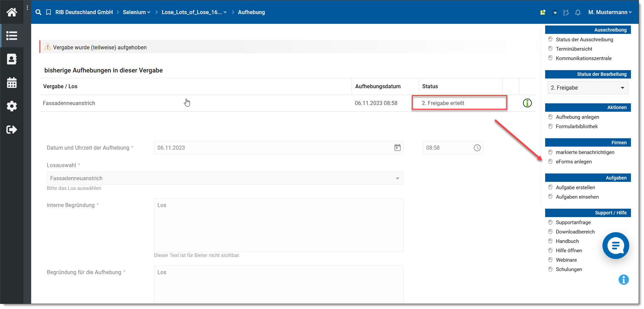
Task: Open the date picker calendar icon
Action: [x=397, y=148]
